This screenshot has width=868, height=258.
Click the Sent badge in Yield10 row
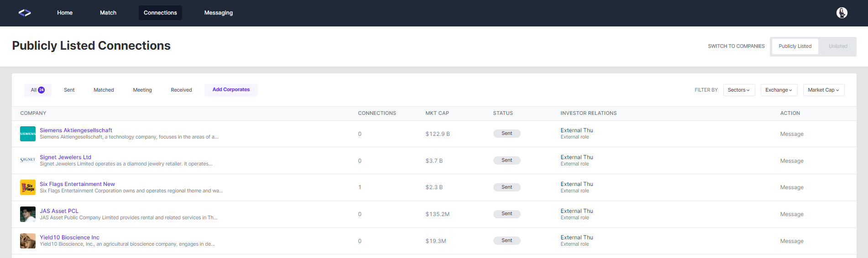507,241
